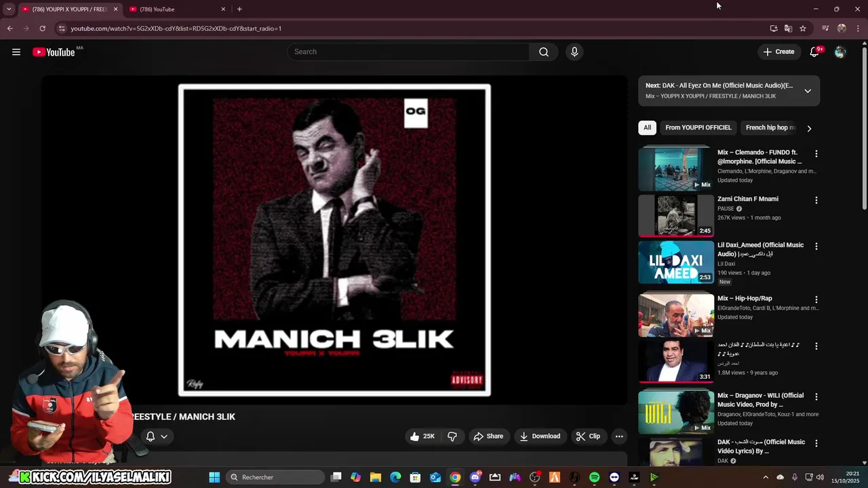Open Microsoft Edge from the taskbar
Screen dimensions: 868x488
(395, 477)
